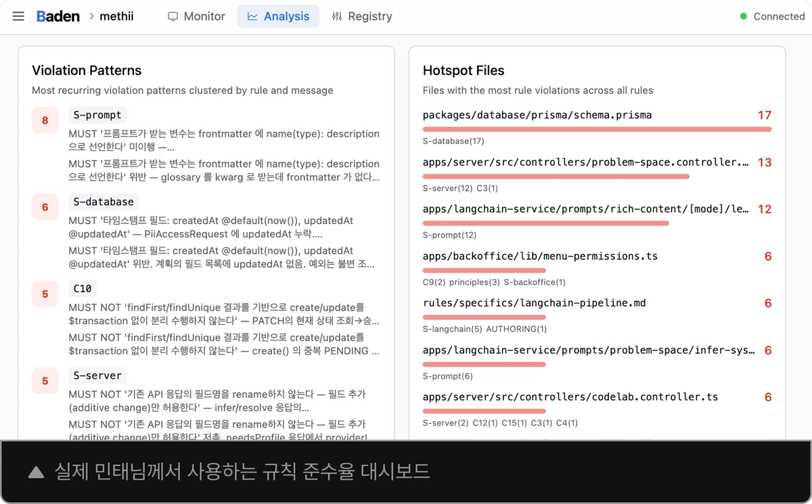Click the C15(1) rule label
Screen dimensions: 812x504
[514, 423]
